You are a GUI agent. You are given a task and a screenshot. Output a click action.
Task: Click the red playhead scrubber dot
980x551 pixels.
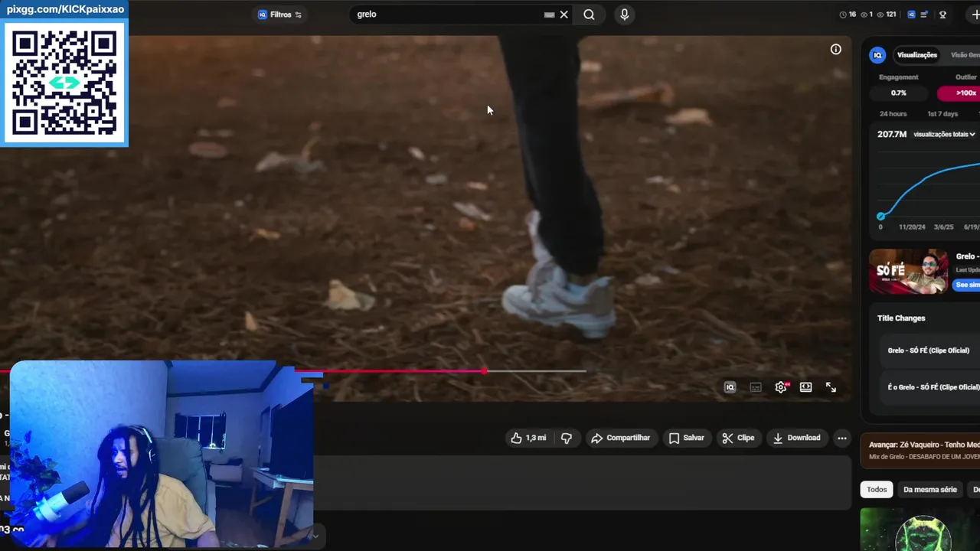tap(485, 371)
